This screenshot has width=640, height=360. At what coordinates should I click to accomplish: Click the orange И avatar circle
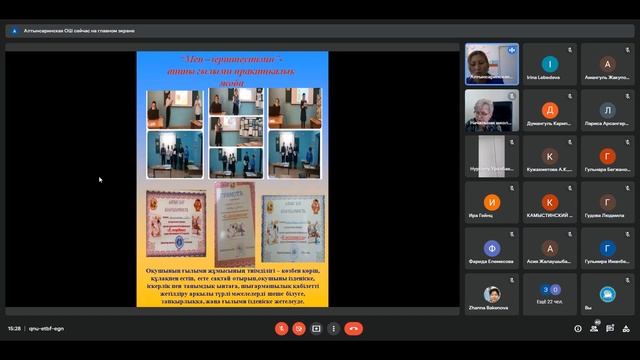(x=492, y=202)
